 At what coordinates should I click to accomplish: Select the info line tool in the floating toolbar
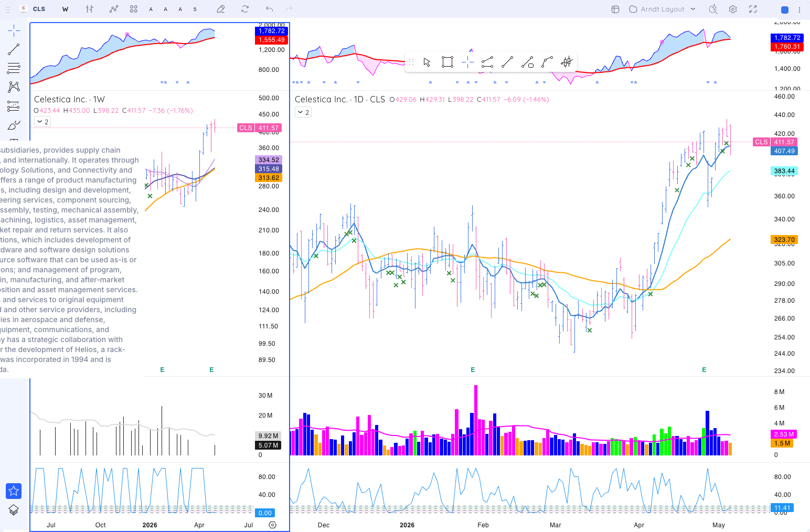coord(487,62)
